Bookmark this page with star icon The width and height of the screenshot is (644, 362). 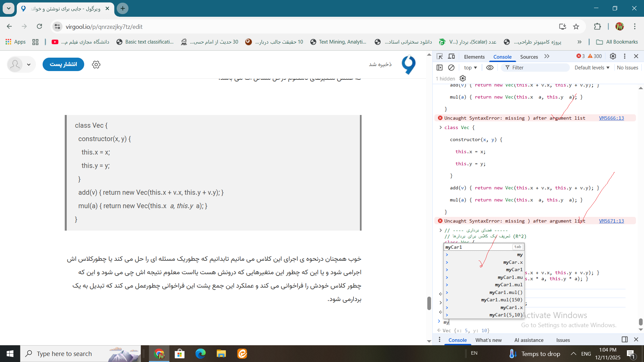576,26
